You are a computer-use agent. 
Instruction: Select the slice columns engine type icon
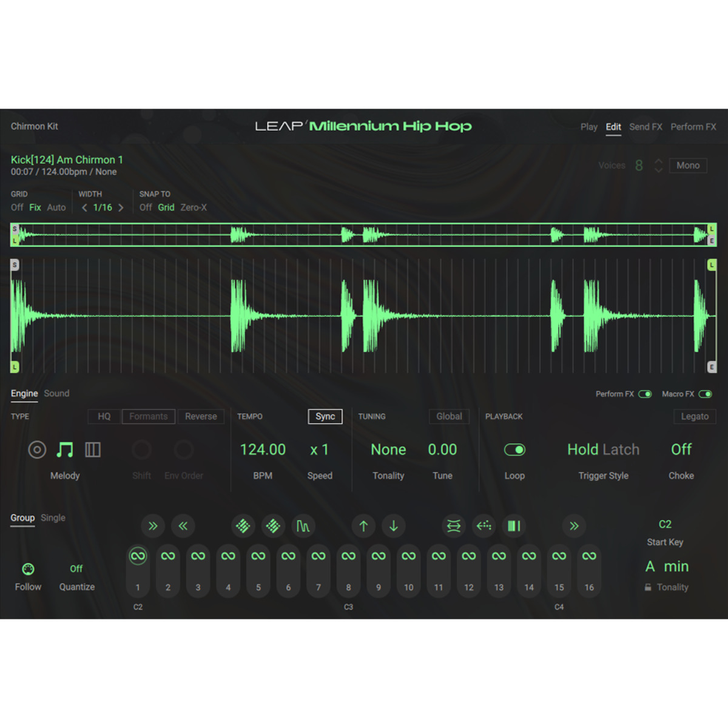[93, 450]
